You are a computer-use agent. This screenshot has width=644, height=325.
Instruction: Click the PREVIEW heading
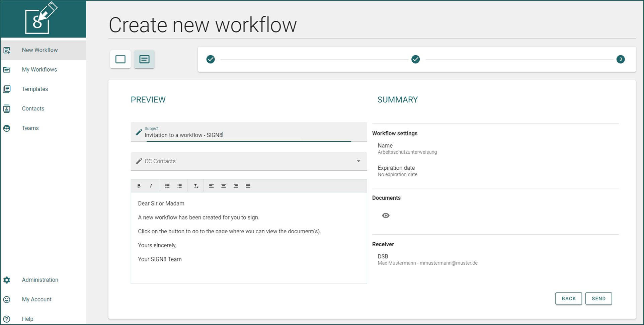point(148,100)
